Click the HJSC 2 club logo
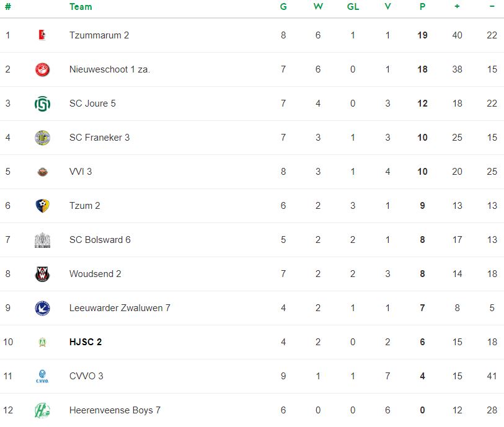The image size is (504, 427). pos(42,342)
